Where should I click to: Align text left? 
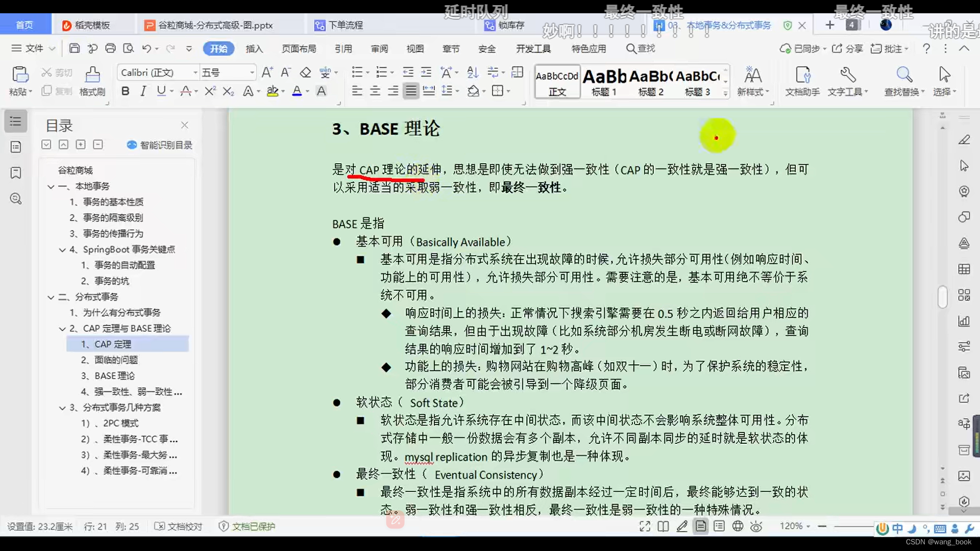[357, 91]
